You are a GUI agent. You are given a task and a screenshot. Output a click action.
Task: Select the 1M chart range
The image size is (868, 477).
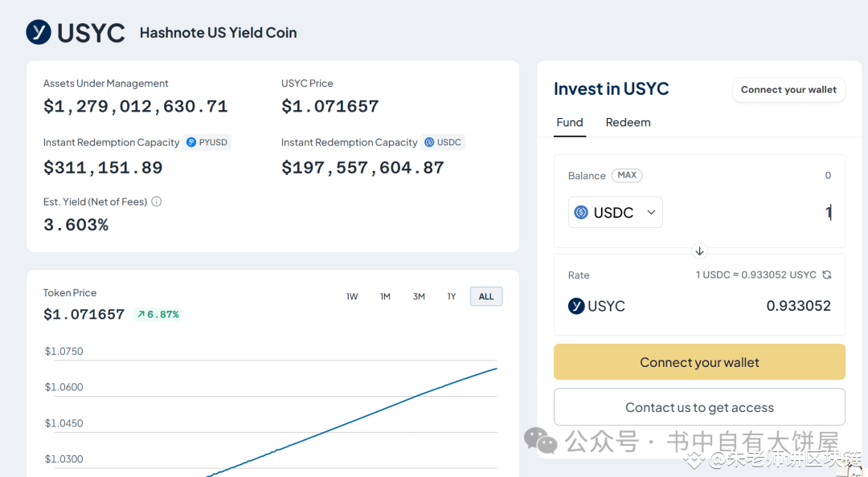pos(385,296)
